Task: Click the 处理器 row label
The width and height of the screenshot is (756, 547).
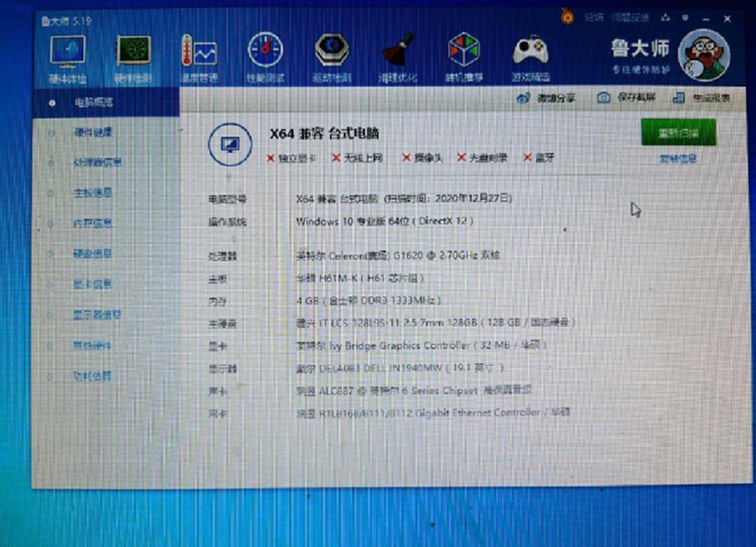Action: (222, 256)
